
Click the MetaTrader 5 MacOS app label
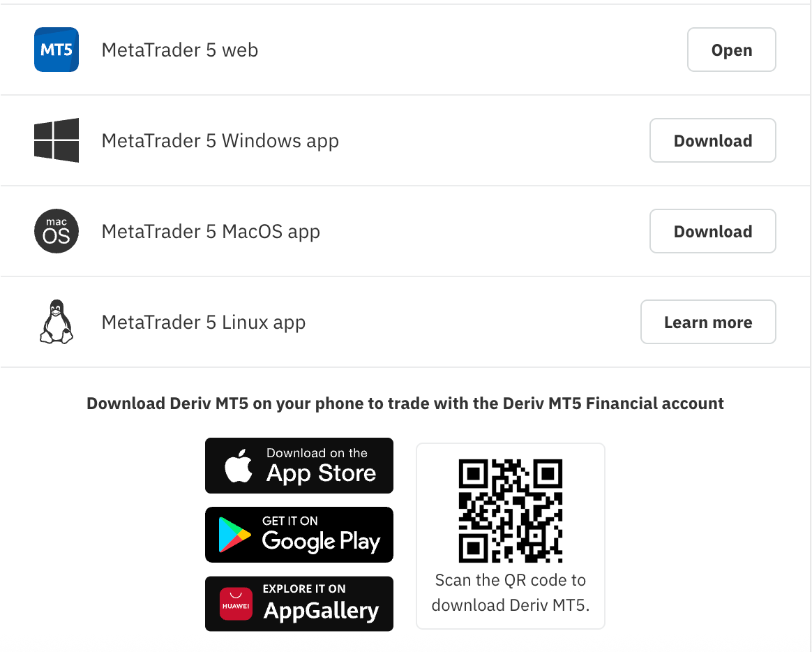(x=211, y=231)
